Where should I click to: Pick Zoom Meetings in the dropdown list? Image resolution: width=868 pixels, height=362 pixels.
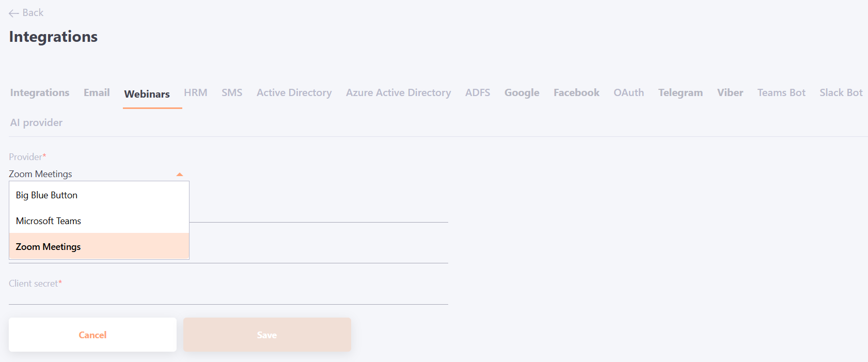point(49,247)
